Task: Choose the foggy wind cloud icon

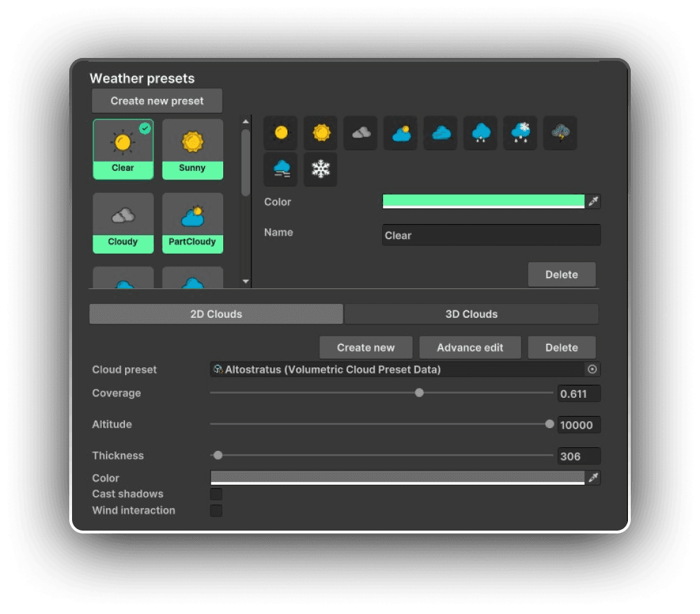Action: (281, 170)
